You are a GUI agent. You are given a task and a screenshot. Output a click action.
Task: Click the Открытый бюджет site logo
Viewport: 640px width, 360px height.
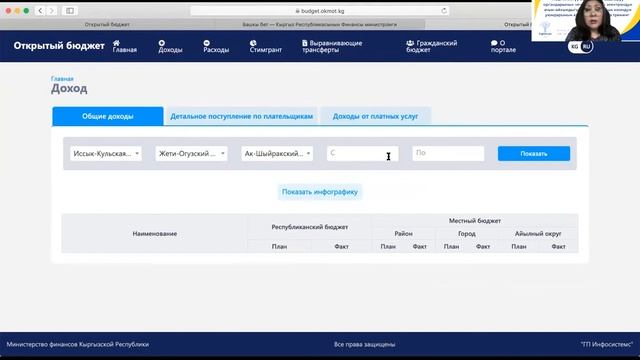[x=59, y=46]
